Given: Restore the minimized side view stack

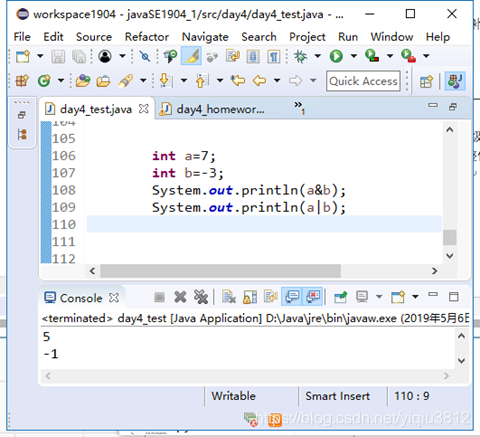Looking at the screenshot, I should click(22, 115).
